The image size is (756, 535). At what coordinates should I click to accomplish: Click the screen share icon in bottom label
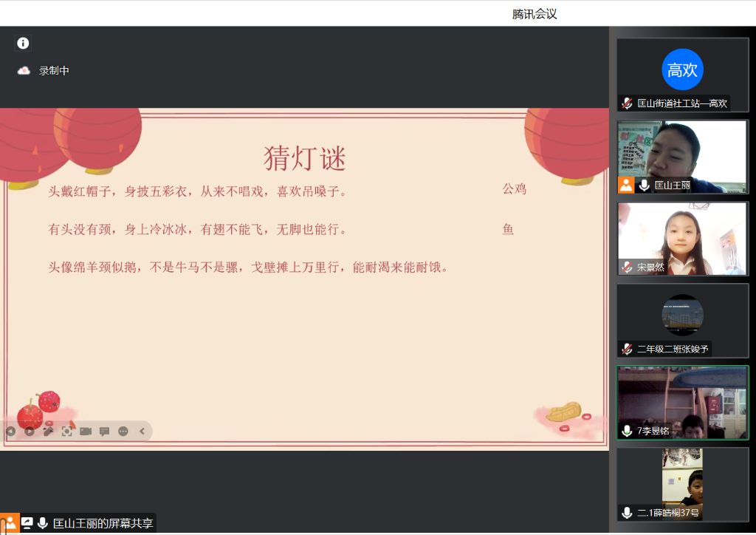tap(27, 523)
